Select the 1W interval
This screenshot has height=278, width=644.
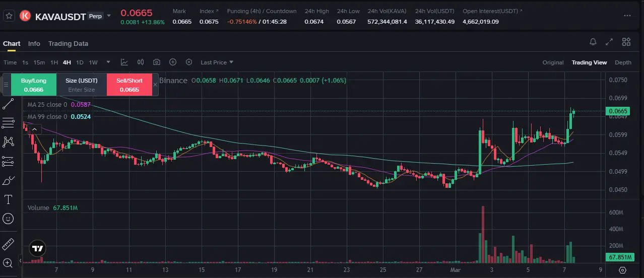[93, 62]
